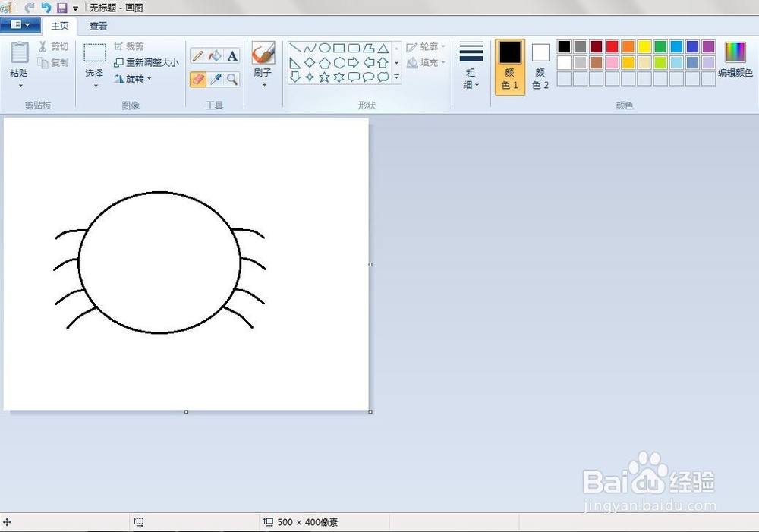Choose the Right triangle shape
Screen dimensions: 759x532
point(295,62)
